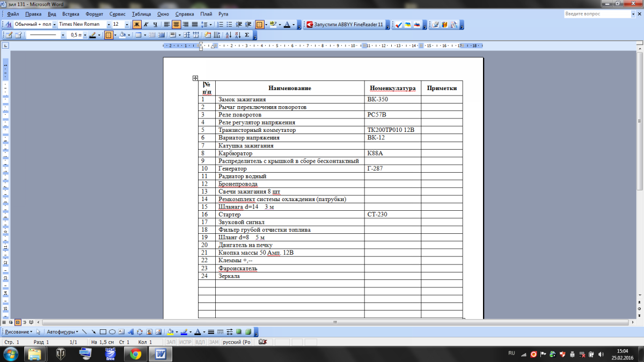Toggle bold formatting (Ж button)
The width and height of the screenshot is (644, 362).
click(136, 25)
